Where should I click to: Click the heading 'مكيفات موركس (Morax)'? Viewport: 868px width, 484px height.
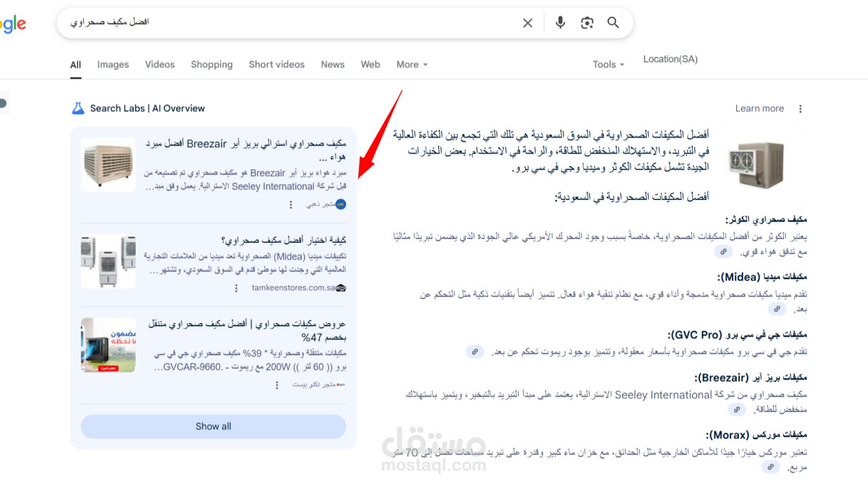pyautogui.click(x=756, y=435)
